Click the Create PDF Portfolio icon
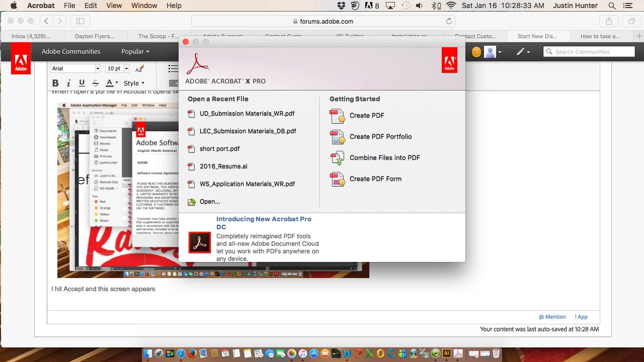 pos(337,137)
